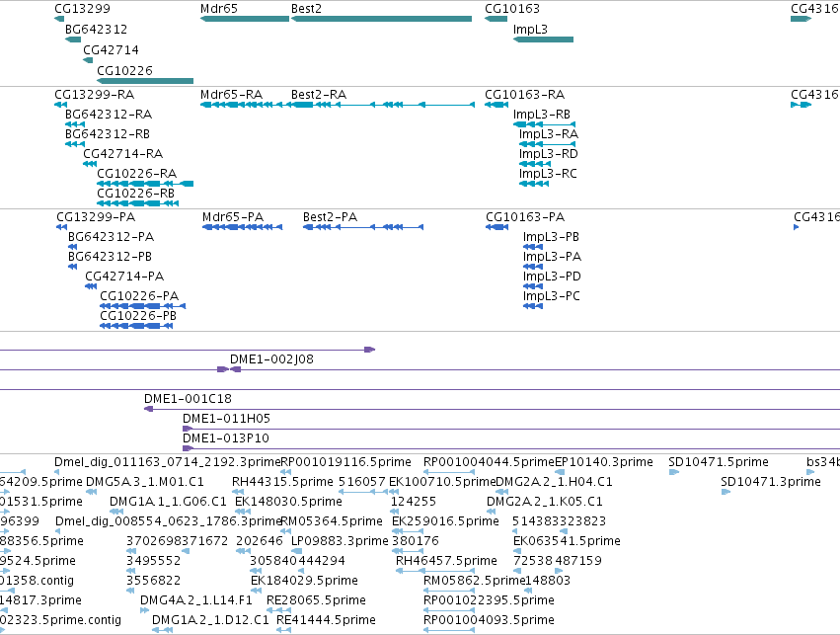Select transcript ImpL3-RB label
Image resolution: width=840 pixels, height=635 pixels.
tap(542, 115)
